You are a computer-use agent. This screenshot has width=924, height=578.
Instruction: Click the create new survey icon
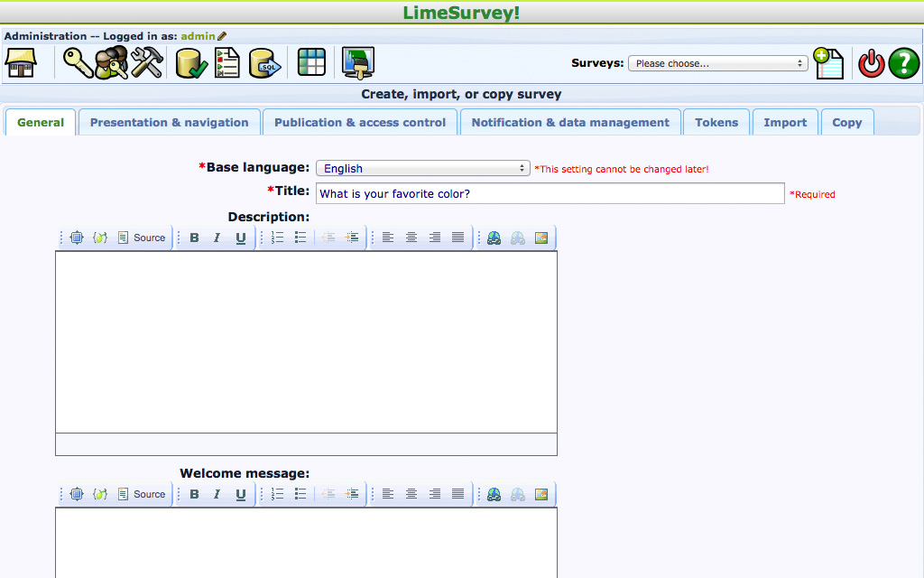coord(828,63)
